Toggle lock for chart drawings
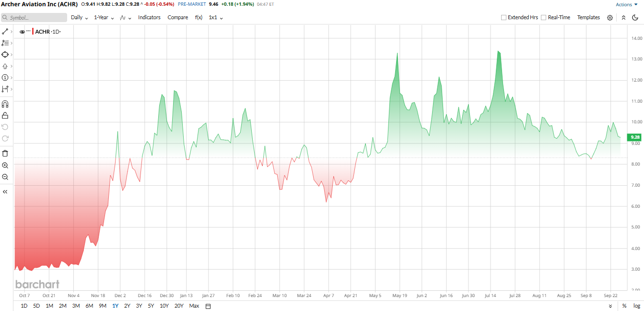Viewport: 644px width, 311px height. (5, 115)
